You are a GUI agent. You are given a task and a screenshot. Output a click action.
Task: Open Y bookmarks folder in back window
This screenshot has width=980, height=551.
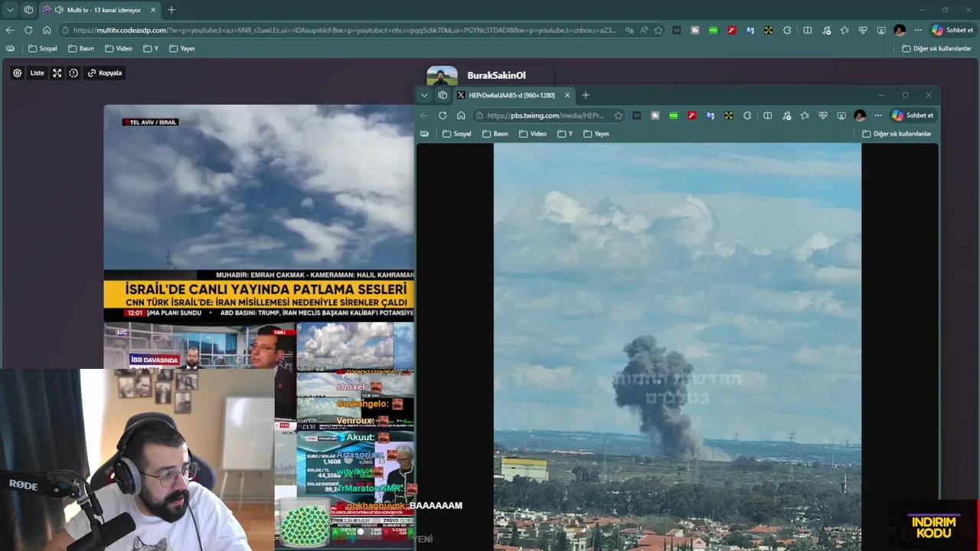(x=151, y=48)
